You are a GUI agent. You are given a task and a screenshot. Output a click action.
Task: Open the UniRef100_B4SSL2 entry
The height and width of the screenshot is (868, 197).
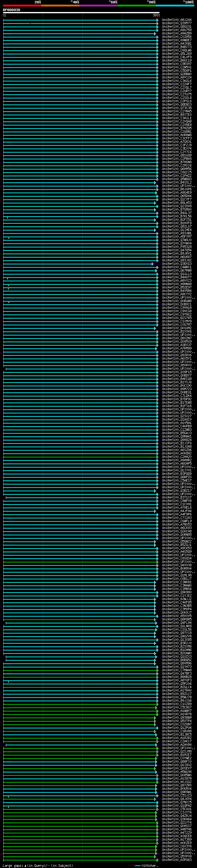click(177, 182)
